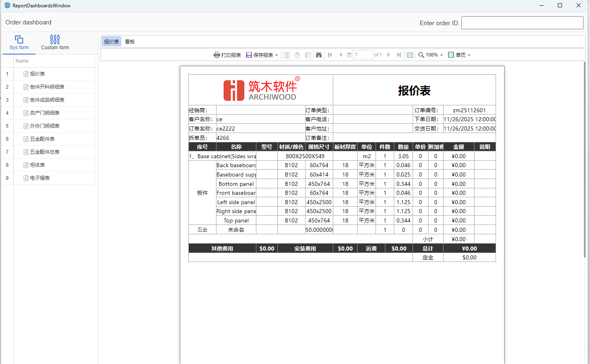Go to next report page
Viewport: 590px width, 364px height.
click(389, 55)
